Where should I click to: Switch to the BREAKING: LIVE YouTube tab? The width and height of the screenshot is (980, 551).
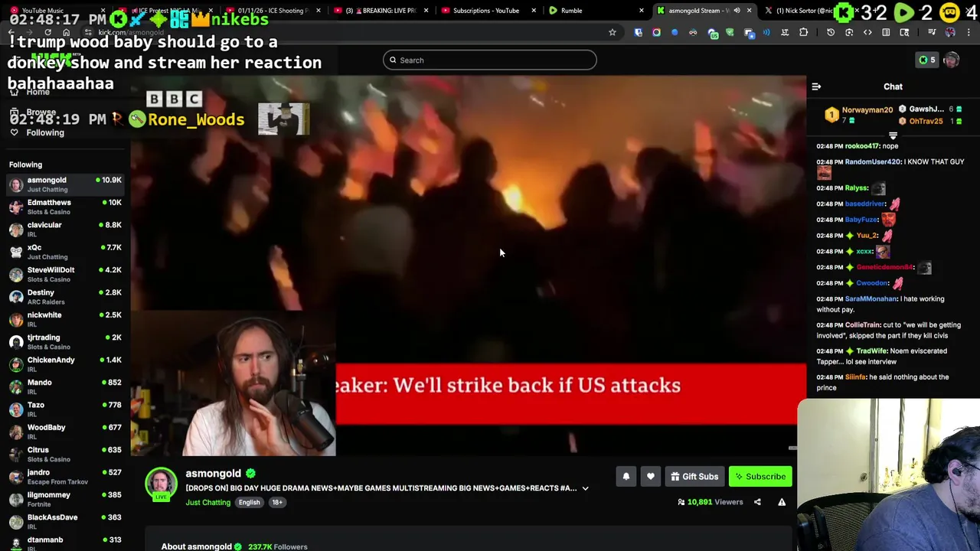(381, 11)
